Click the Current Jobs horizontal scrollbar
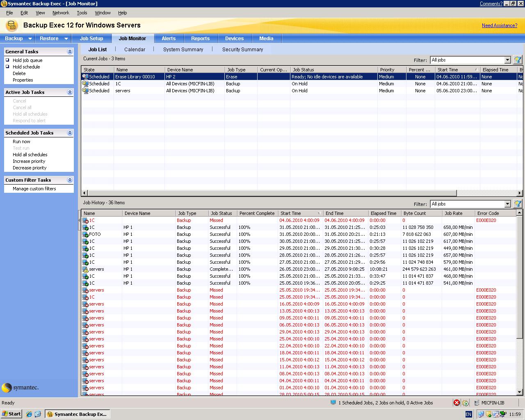This screenshot has width=525, height=420. pyautogui.click(x=271, y=193)
